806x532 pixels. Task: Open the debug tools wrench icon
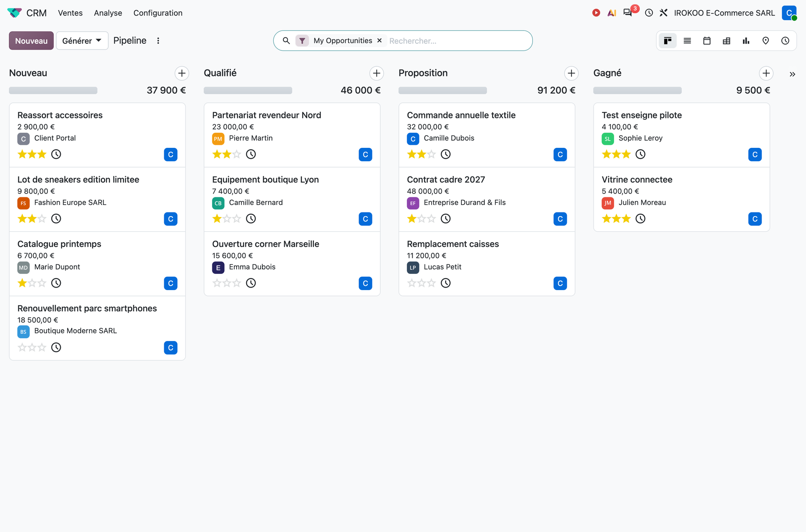pyautogui.click(x=664, y=13)
